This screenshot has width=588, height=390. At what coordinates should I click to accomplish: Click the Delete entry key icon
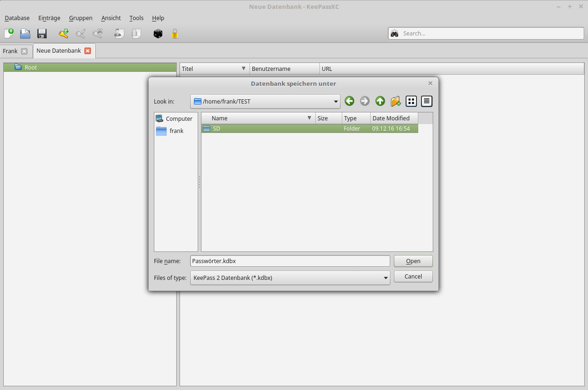click(97, 34)
